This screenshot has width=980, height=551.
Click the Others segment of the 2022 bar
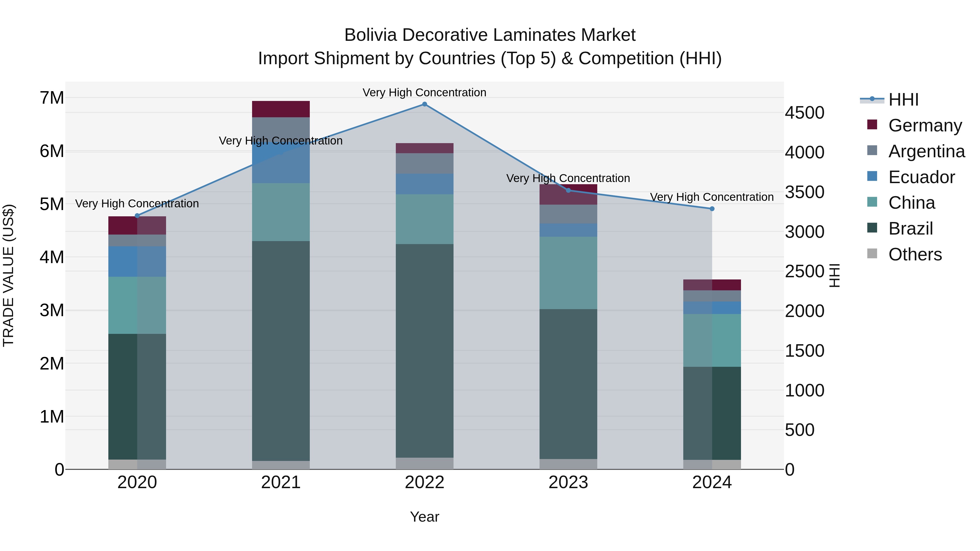coord(425,464)
